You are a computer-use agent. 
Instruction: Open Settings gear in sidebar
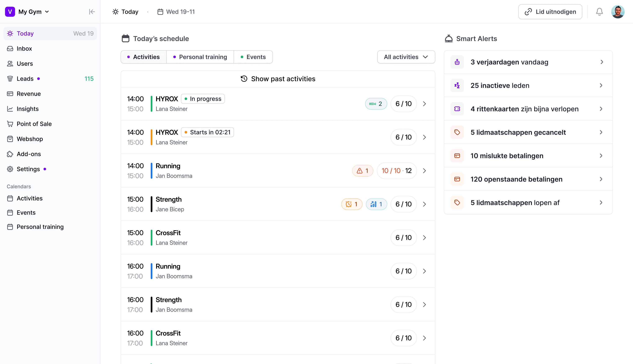[x=10, y=169]
